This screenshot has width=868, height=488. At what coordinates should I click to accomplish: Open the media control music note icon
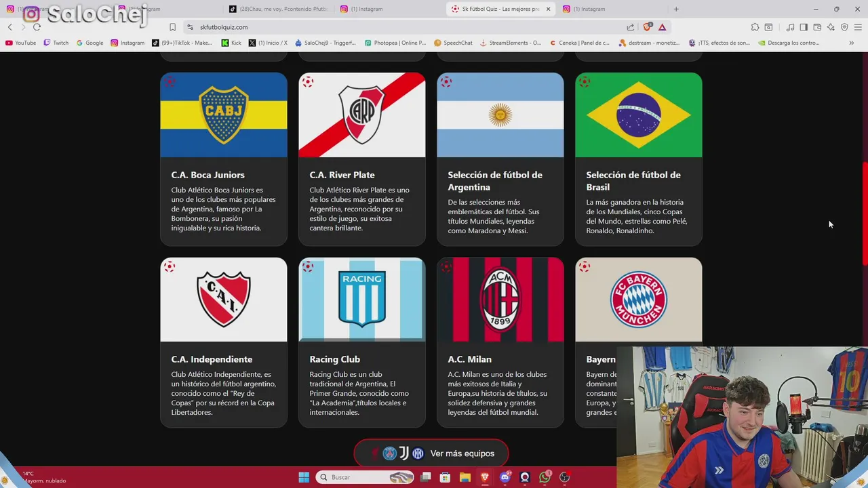(x=790, y=27)
